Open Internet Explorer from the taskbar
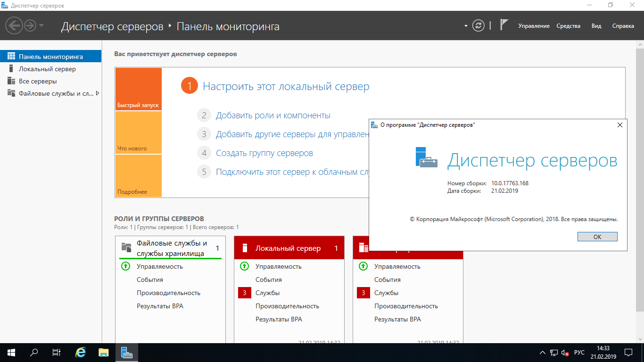 (x=81, y=352)
